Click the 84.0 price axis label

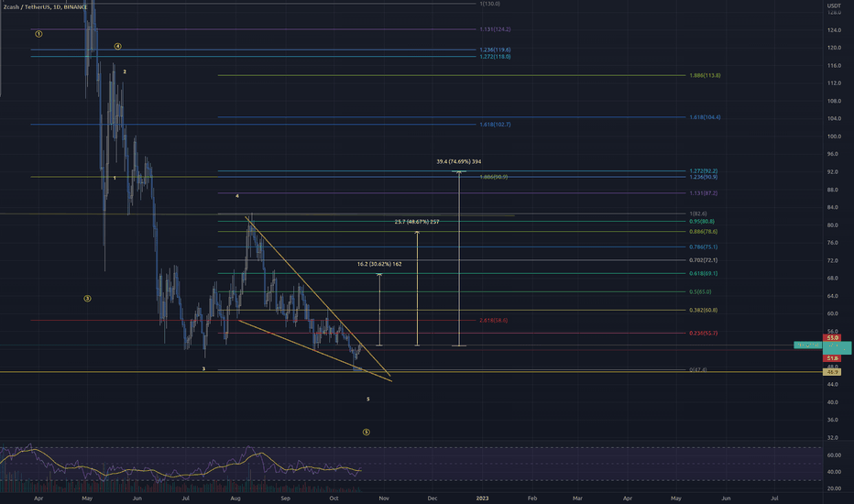833,208
